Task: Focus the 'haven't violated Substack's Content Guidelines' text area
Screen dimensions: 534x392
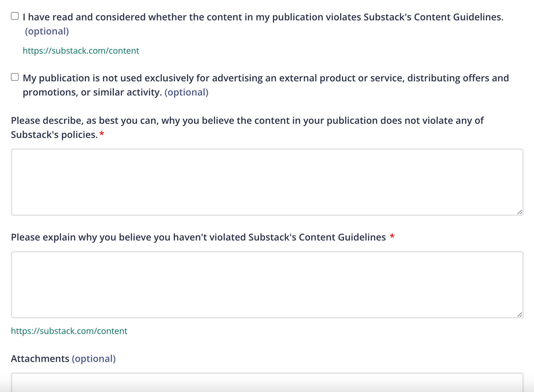Action: point(267,285)
